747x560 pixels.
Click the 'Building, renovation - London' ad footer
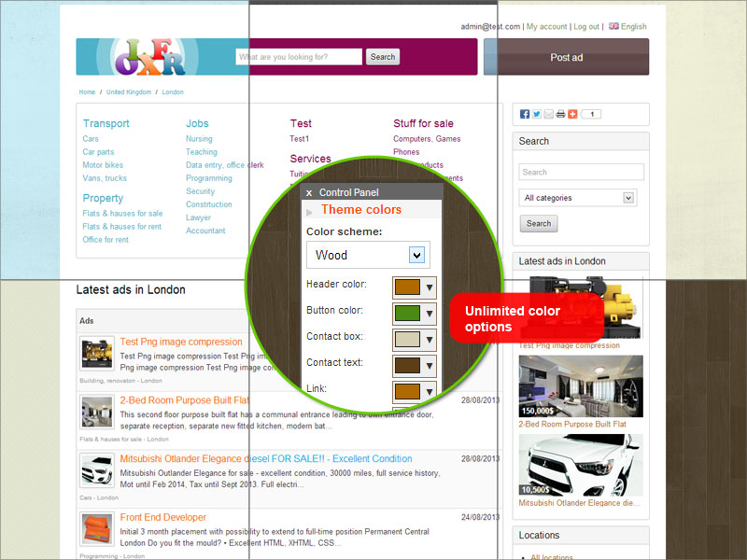click(x=121, y=381)
